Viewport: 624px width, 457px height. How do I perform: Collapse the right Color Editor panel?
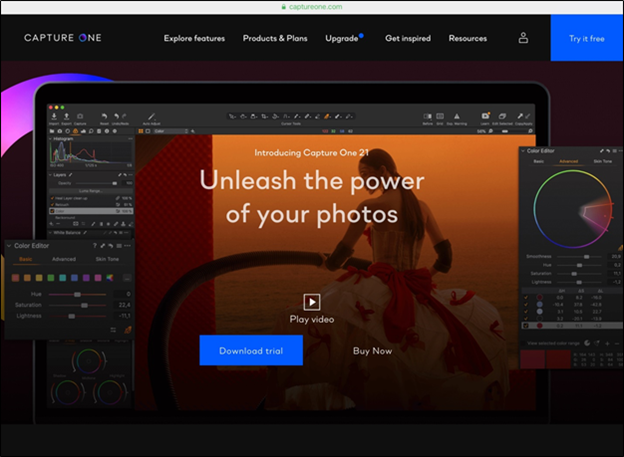pyautogui.click(x=523, y=151)
